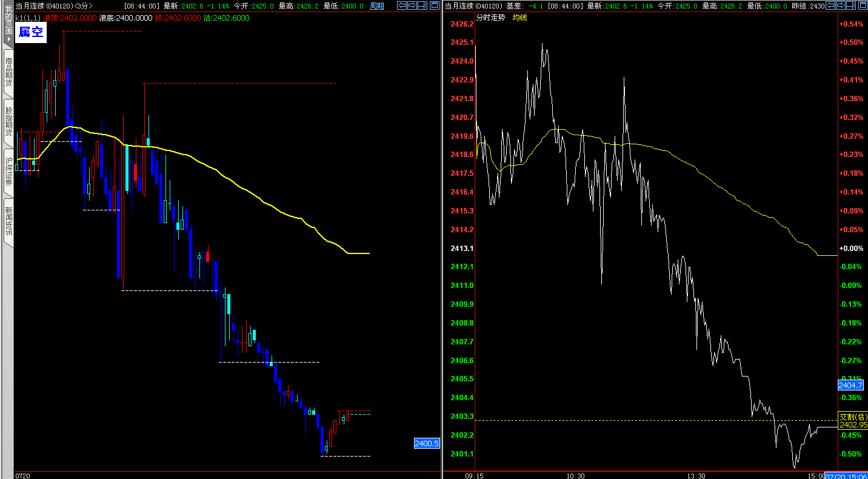Toggle the split-panel layout icon in left chart header
This screenshot has height=479, width=868.
pyautogui.click(x=424, y=5)
